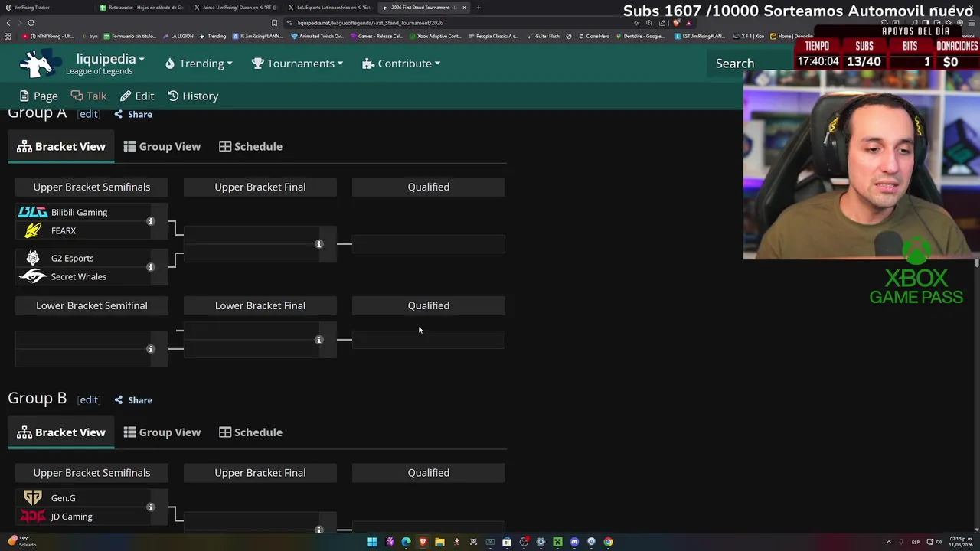Screen dimensions: 980x551
Task: Switch to Reto zascke spreadsheet browser tab
Action: click(x=142, y=8)
